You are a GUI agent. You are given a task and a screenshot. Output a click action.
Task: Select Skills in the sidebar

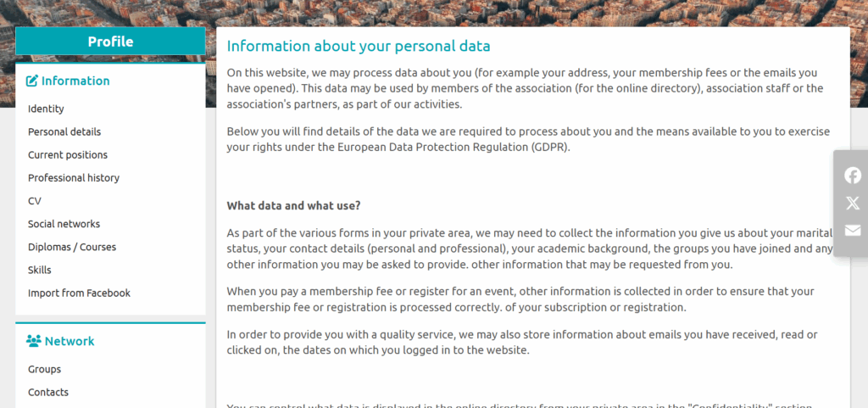pyautogui.click(x=39, y=270)
